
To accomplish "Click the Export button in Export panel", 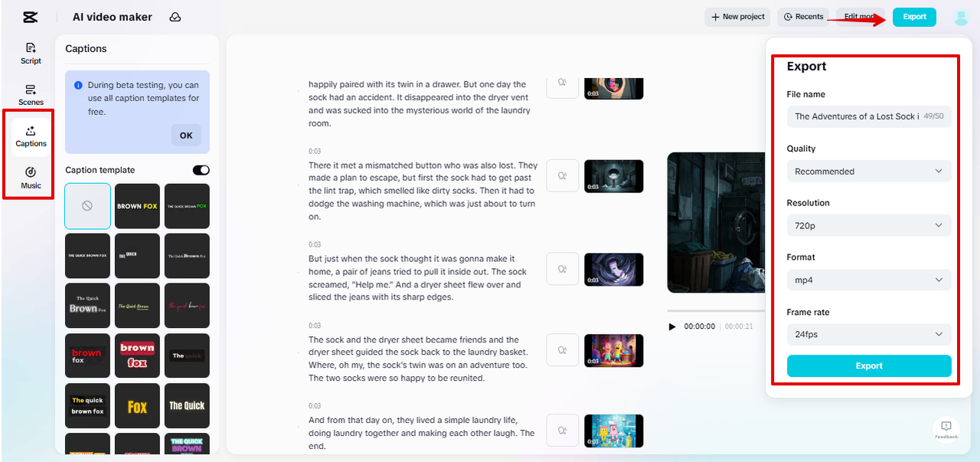I will 869,365.
